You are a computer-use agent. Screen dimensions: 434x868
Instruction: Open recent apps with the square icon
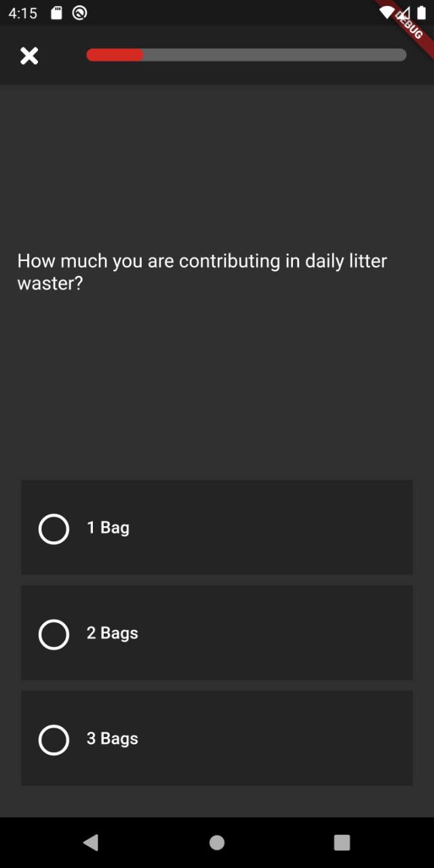pyautogui.click(x=342, y=842)
